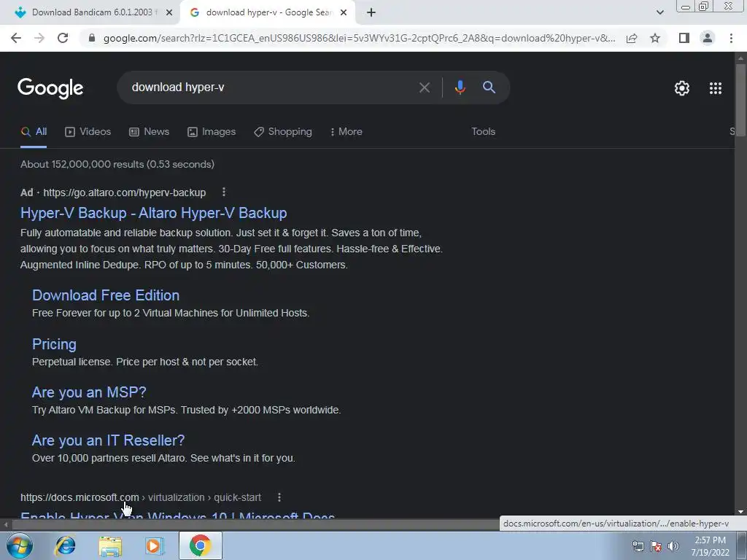The image size is (747, 560).
Task: Click the address bar URL
Action: click(359, 38)
